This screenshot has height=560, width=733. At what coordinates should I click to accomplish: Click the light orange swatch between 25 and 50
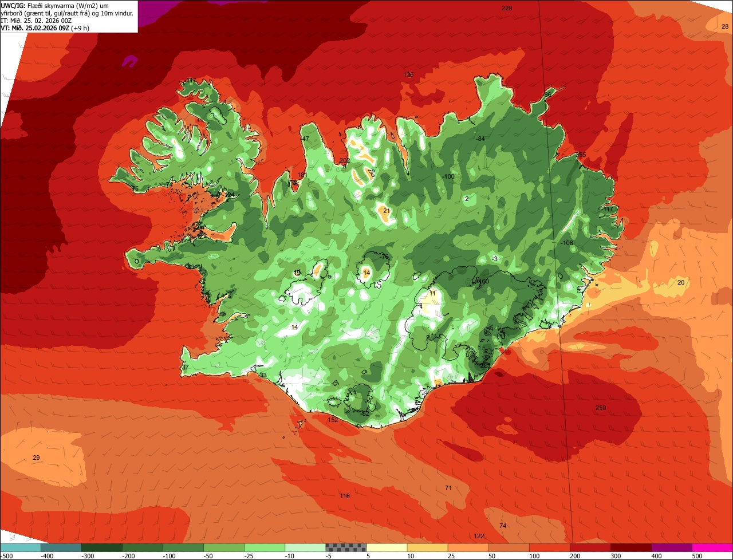coord(468,547)
